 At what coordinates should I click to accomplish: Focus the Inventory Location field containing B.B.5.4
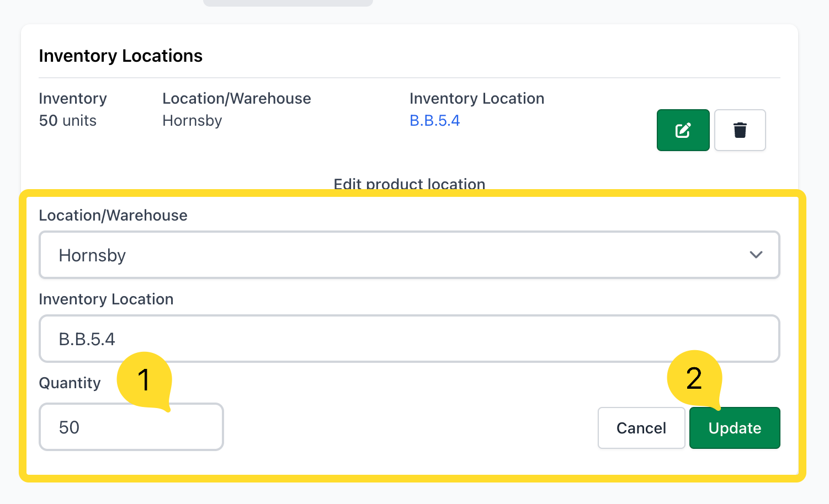(408, 339)
